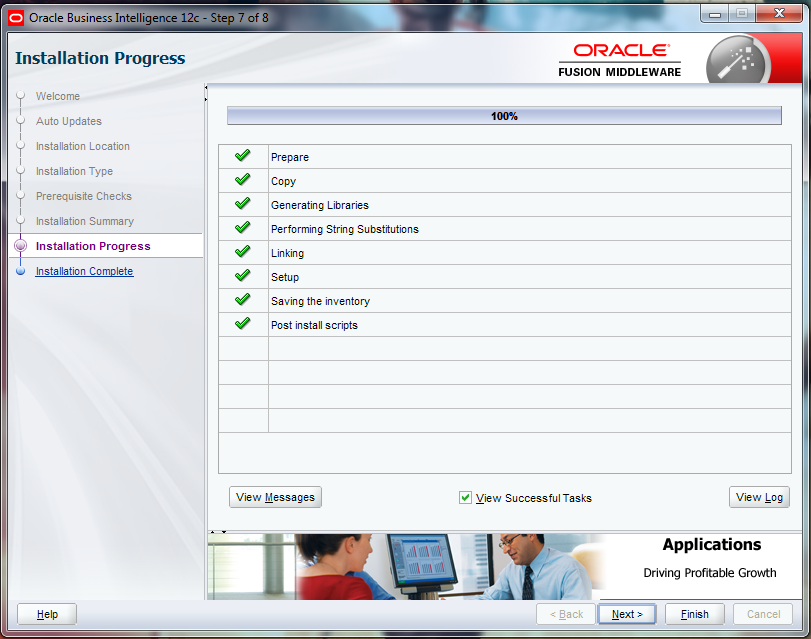Click the Generating Libraries task text
811x639 pixels.
[320, 205]
